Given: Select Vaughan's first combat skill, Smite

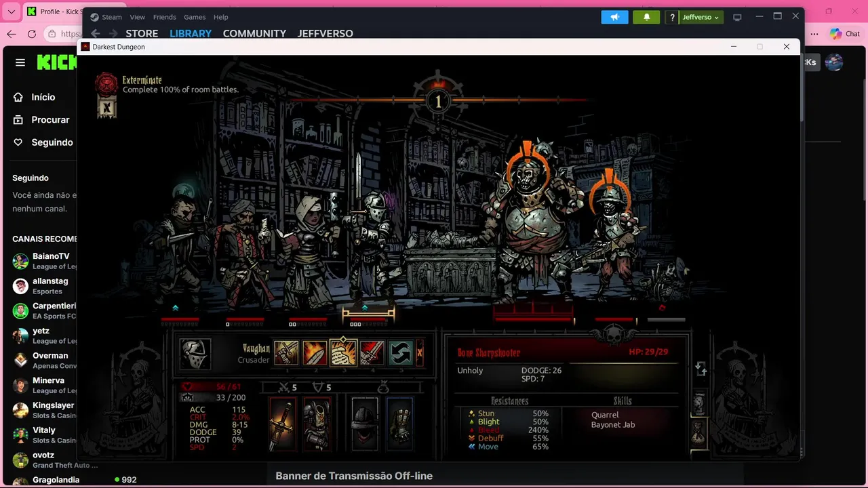Looking at the screenshot, I should pyautogui.click(x=286, y=353).
